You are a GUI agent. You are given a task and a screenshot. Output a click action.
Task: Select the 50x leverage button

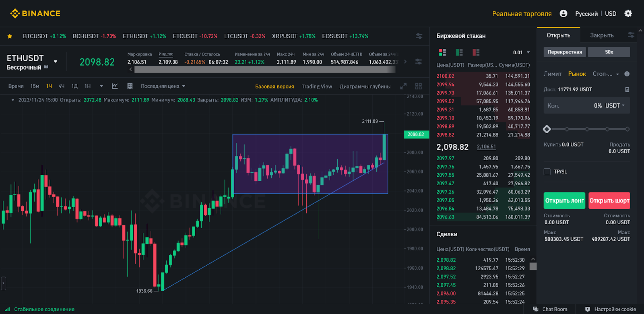pos(609,52)
